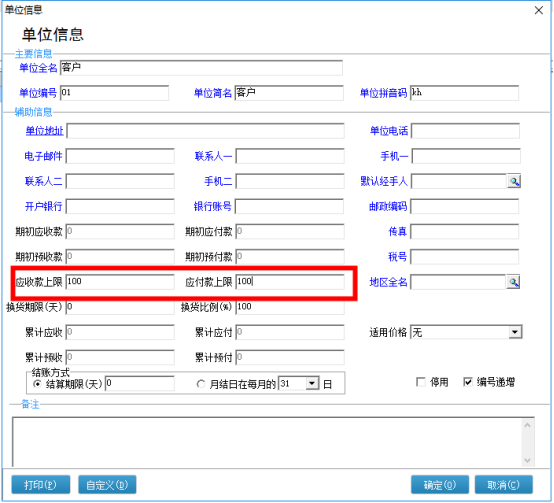
Task: Click the 期初预付款 field
Action: (x=290, y=257)
